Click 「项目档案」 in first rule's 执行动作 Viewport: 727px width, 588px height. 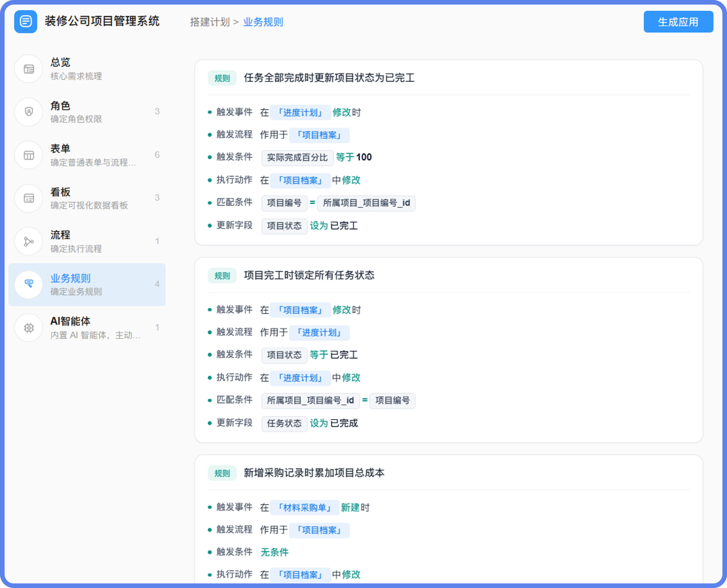click(x=300, y=181)
